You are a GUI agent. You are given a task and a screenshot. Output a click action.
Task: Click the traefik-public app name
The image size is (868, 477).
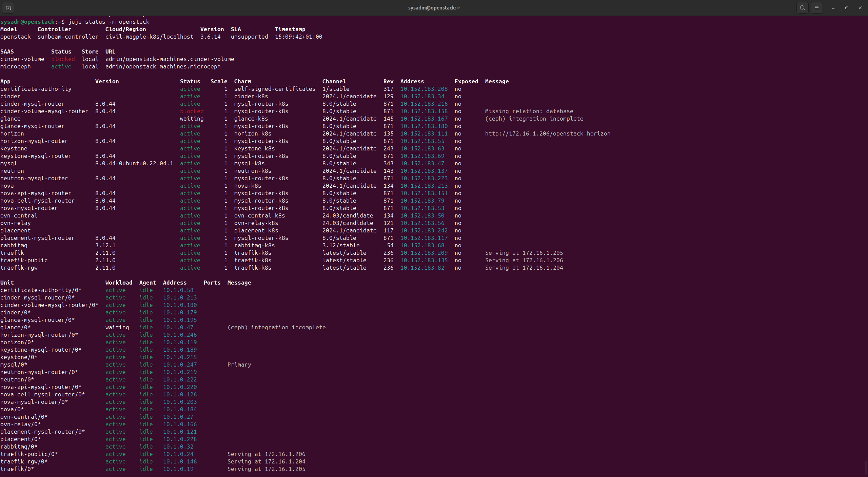tap(24, 260)
